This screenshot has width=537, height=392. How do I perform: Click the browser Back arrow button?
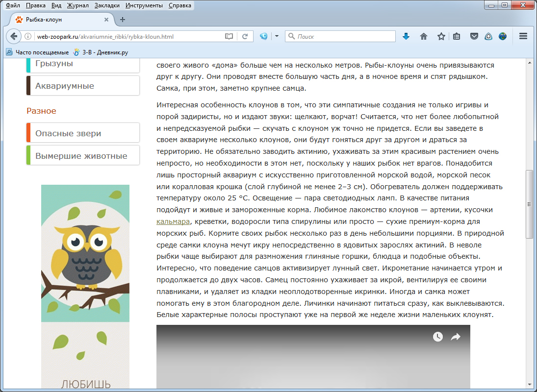pyautogui.click(x=13, y=37)
